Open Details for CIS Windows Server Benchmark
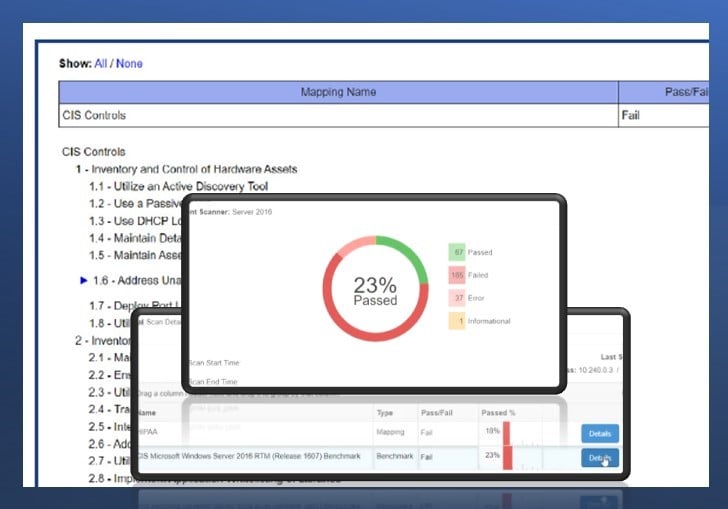728x509 pixels. [599, 458]
